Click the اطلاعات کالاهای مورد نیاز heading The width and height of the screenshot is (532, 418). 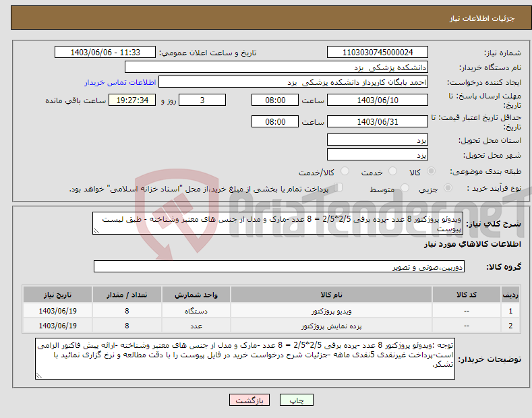(472, 244)
